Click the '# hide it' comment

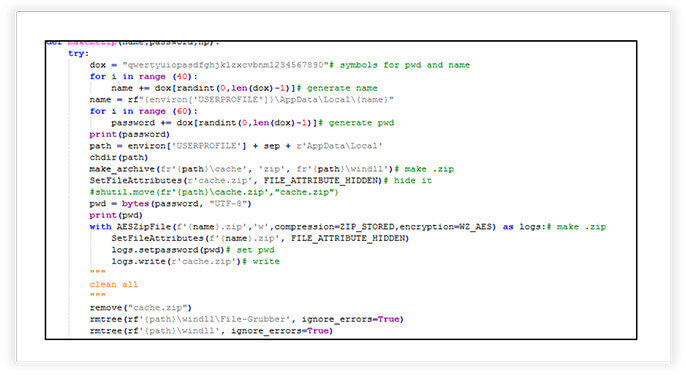(408, 181)
